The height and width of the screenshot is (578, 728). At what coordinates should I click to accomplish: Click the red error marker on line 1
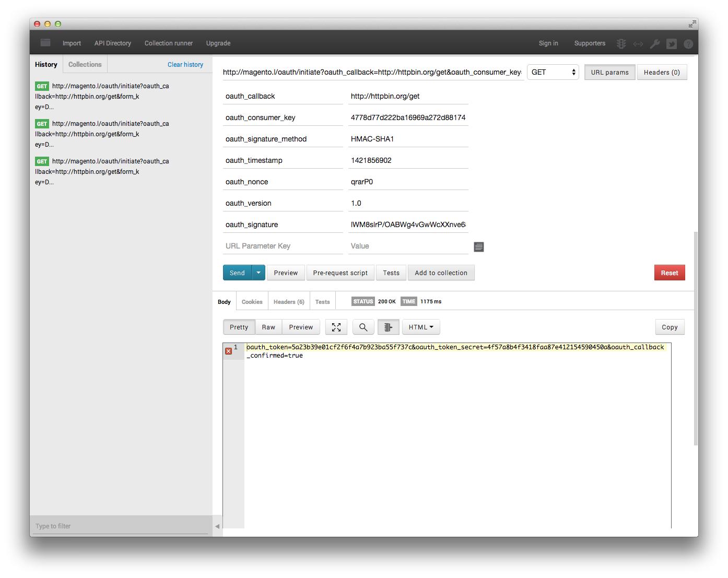click(228, 351)
